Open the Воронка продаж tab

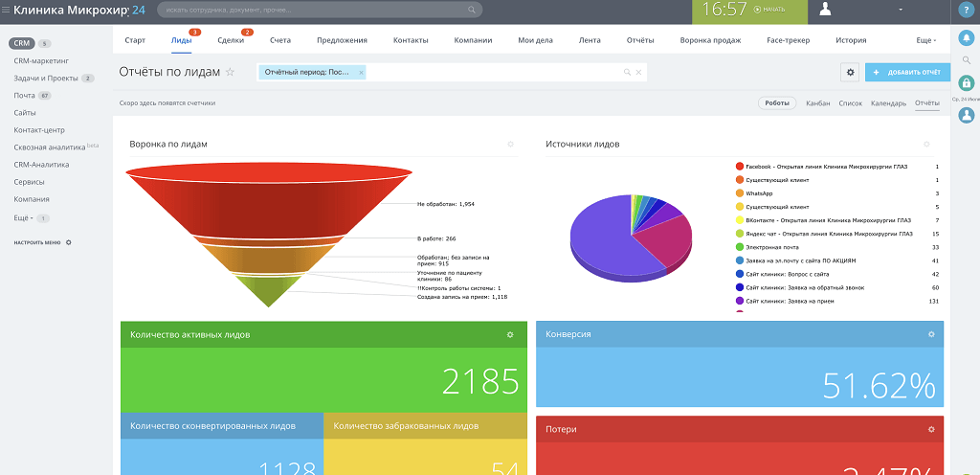coord(711,40)
